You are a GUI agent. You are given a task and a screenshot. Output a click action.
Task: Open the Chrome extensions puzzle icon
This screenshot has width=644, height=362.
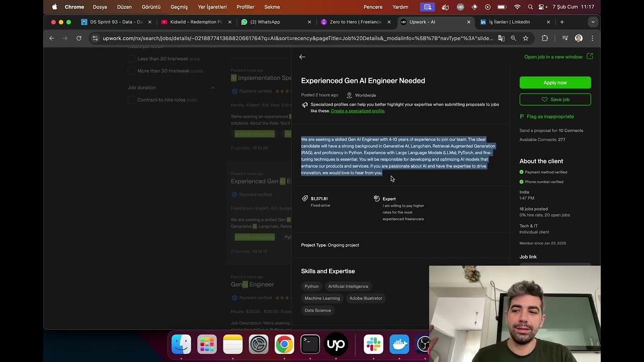pyautogui.click(x=544, y=38)
